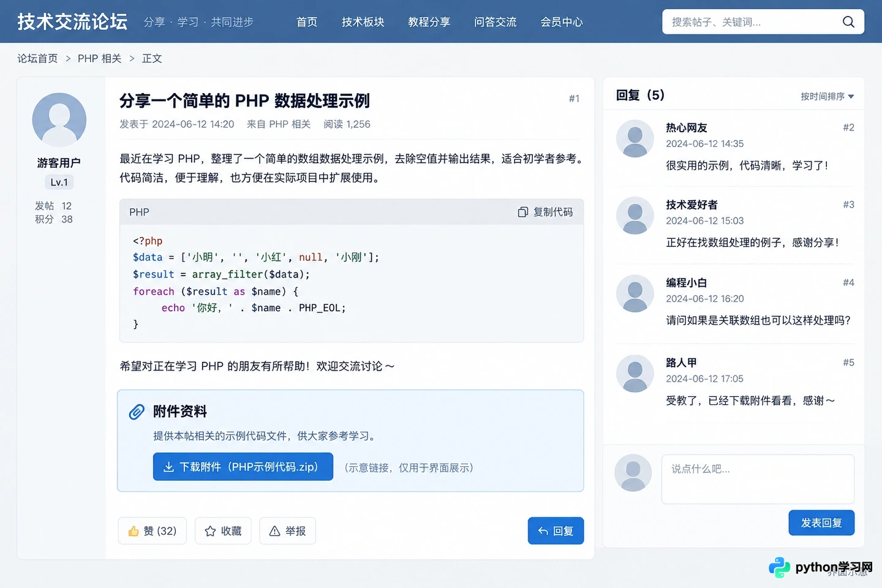Go to 首页 in navigation
Image resolution: width=882 pixels, height=588 pixels.
pos(307,22)
